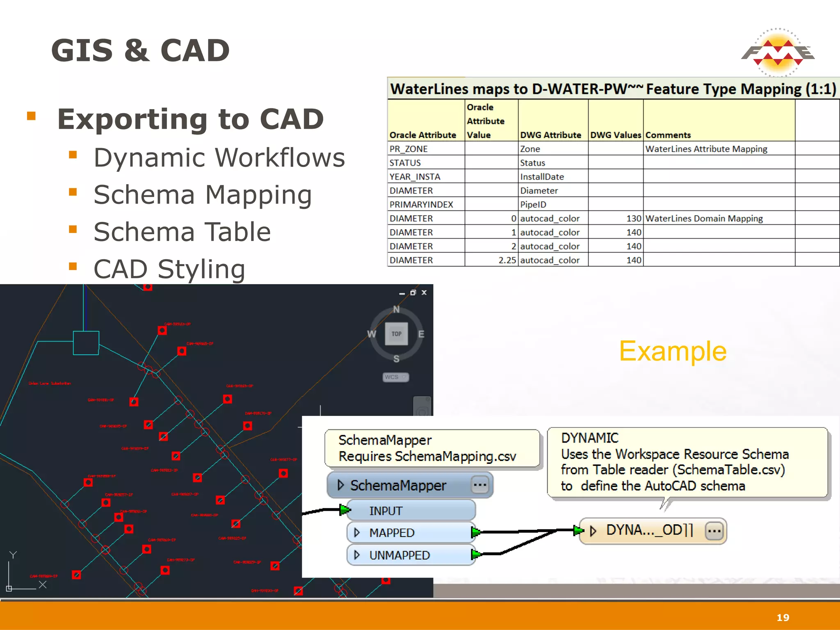The image size is (840, 630).
Task: Select the 'PR_ZONE' cell
Action: (426, 148)
